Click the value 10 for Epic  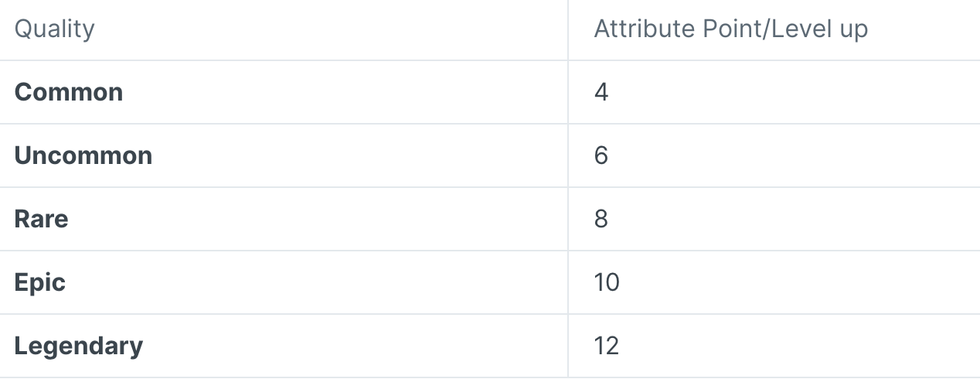point(607,282)
